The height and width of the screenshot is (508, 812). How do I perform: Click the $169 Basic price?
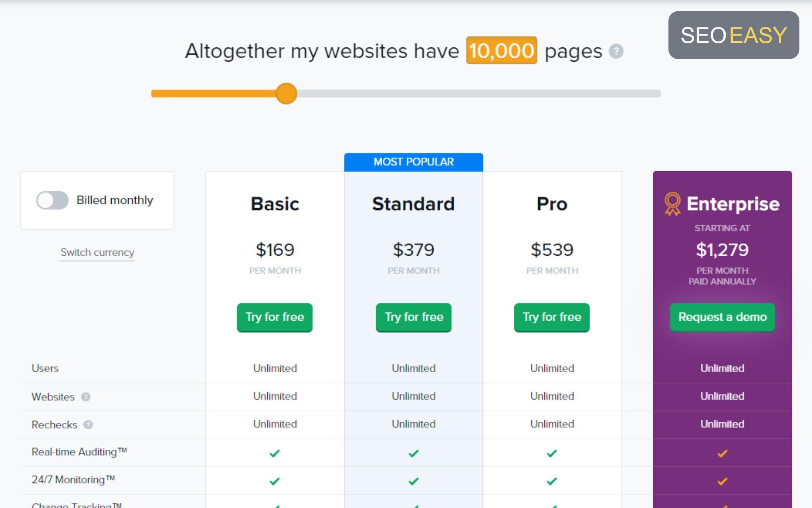coord(275,250)
